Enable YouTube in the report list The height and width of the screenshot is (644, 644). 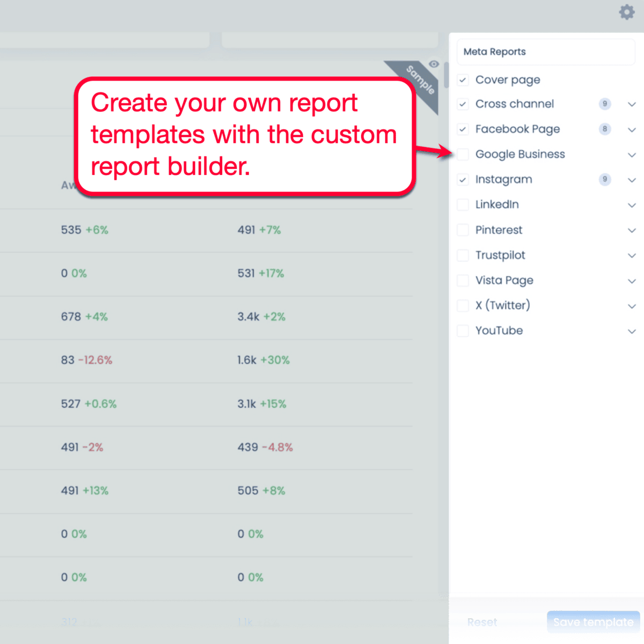click(463, 331)
